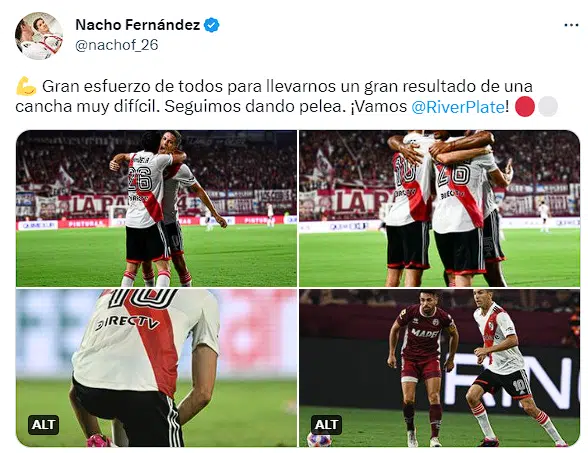Open the photo with maroon-shirted opponent
Screen dimensions: 588x453
tap(440, 368)
